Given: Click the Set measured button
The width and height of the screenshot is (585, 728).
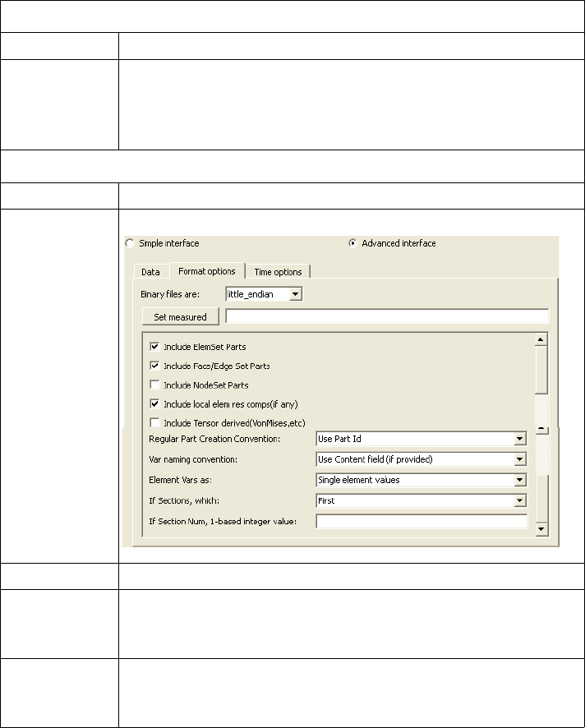Looking at the screenshot, I should pyautogui.click(x=180, y=316).
